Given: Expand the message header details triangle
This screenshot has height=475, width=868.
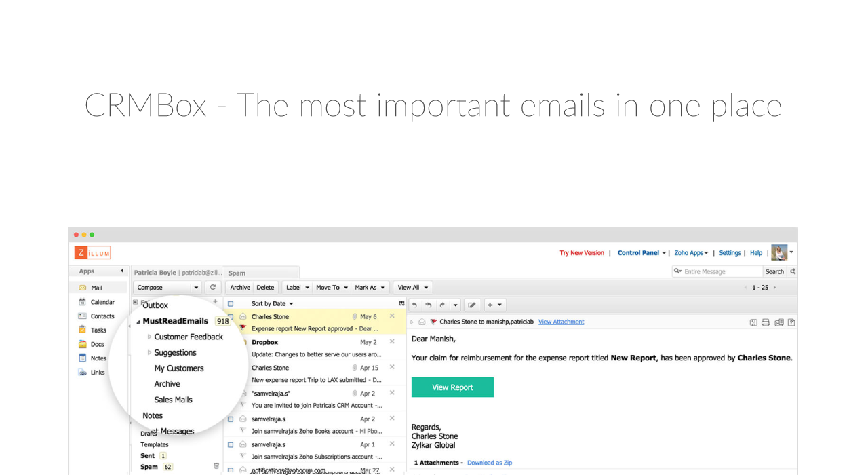Looking at the screenshot, I should click(x=412, y=322).
